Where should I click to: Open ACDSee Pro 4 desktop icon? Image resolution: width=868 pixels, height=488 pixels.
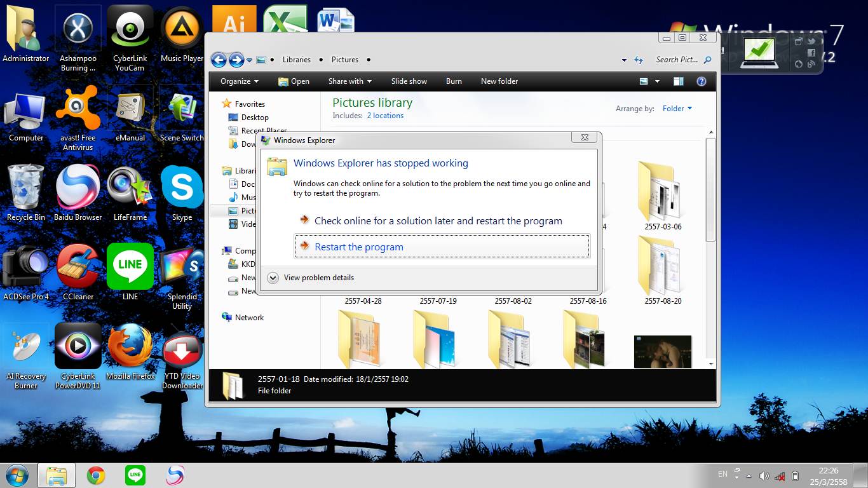pyautogui.click(x=25, y=273)
